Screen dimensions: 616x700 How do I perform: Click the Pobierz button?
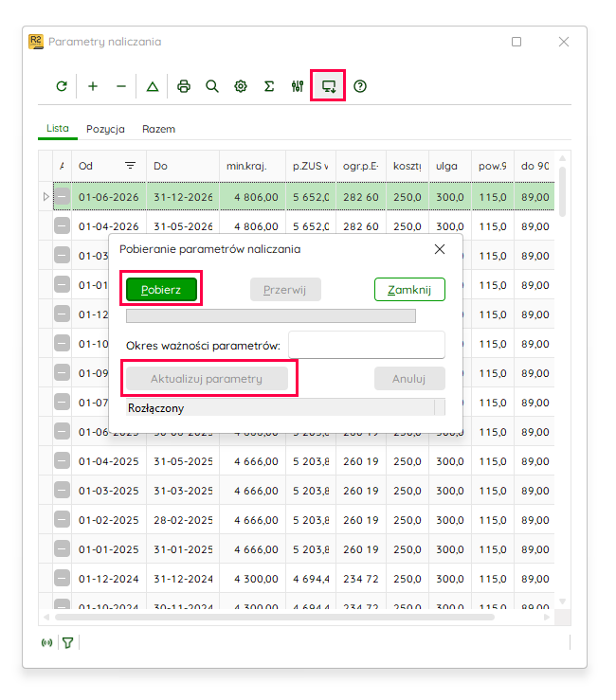[161, 289]
